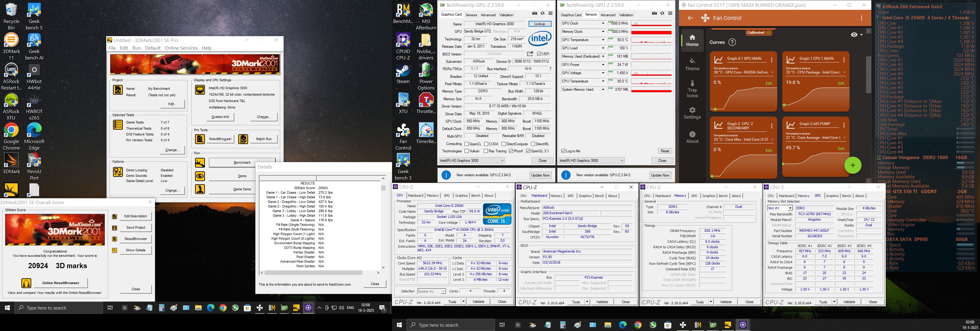Toggle the DirectCompute checkbox
980x331 pixels.
pos(503,144)
